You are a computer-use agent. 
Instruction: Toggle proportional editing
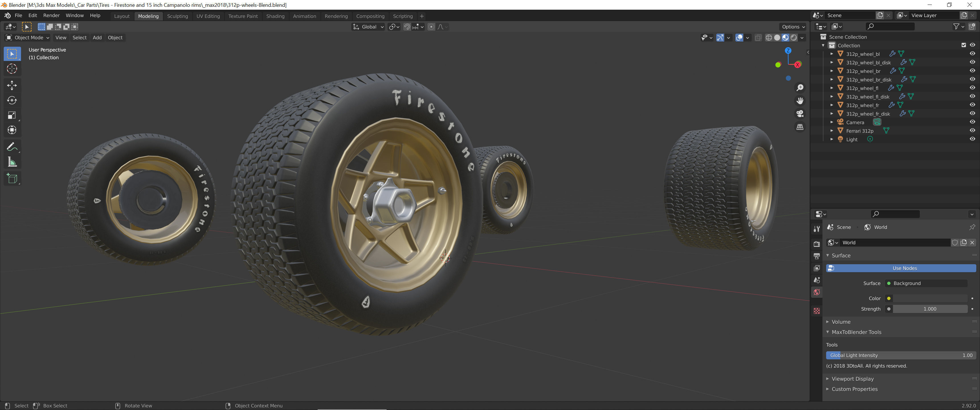coord(431,27)
